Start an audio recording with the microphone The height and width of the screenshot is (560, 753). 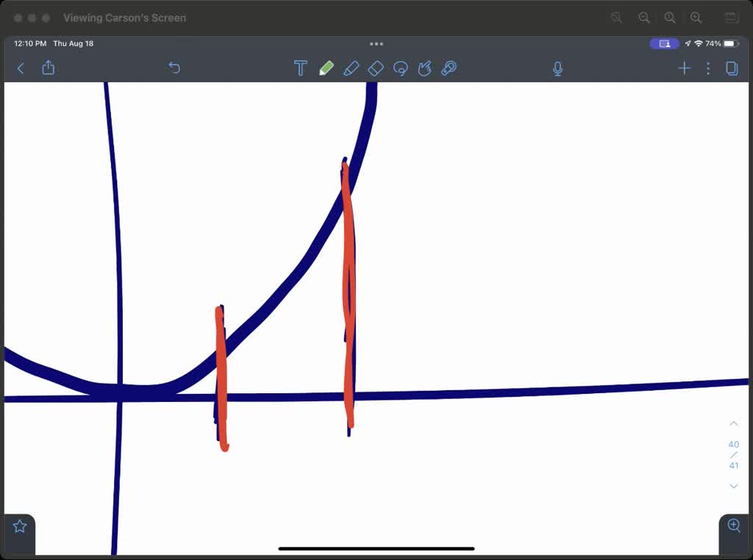click(x=558, y=68)
